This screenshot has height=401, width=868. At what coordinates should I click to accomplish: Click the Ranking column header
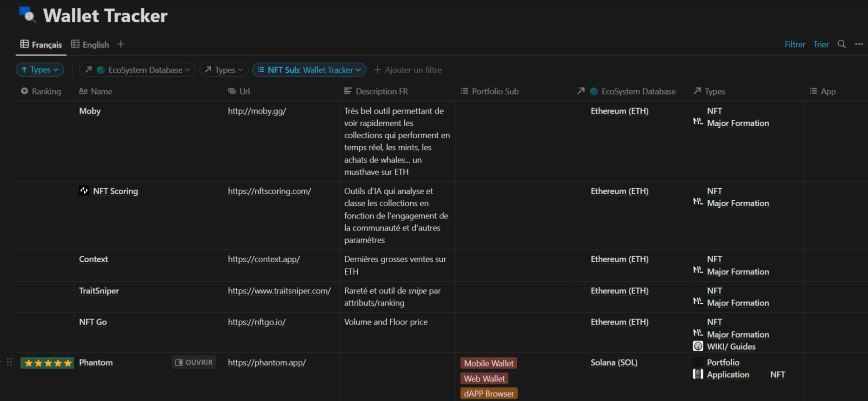click(41, 91)
